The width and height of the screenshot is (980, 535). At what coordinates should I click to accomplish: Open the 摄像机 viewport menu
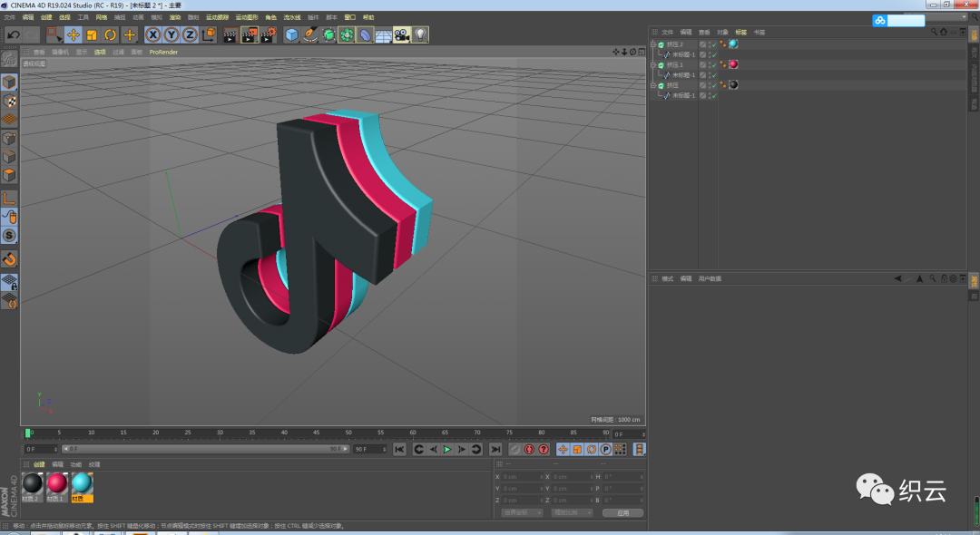click(x=61, y=53)
